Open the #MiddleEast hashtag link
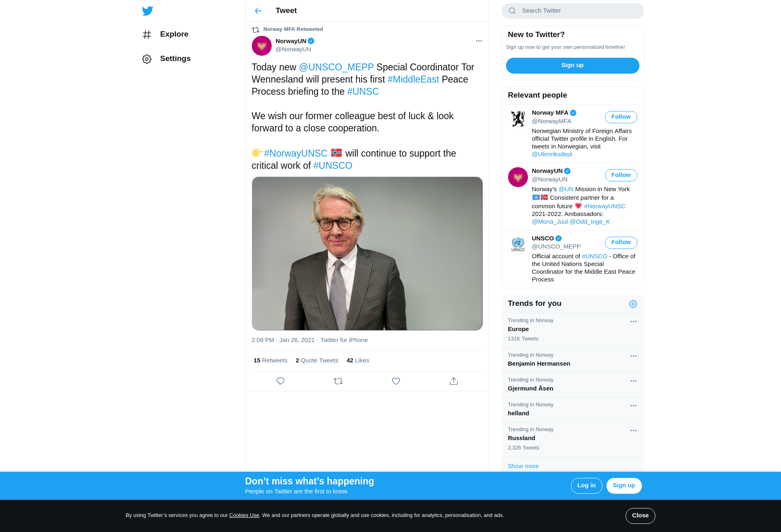781x532 pixels. [413, 79]
